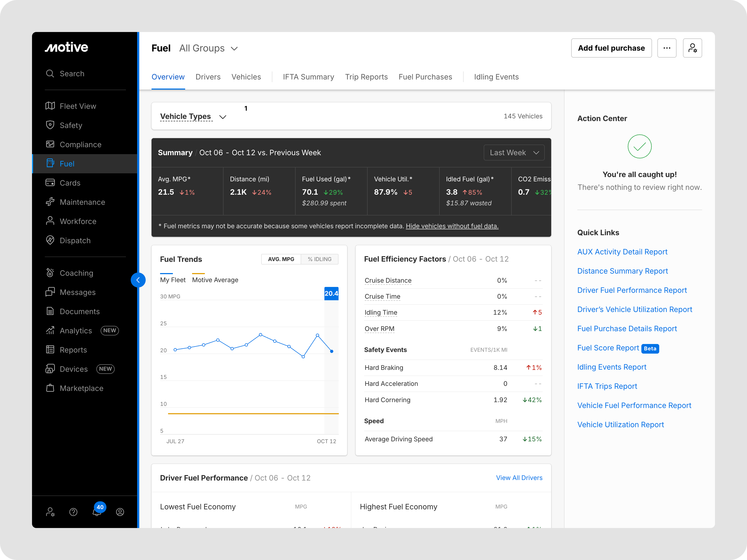Open user settings icon in top right
The height and width of the screenshot is (560, 747).
point(692,48)
